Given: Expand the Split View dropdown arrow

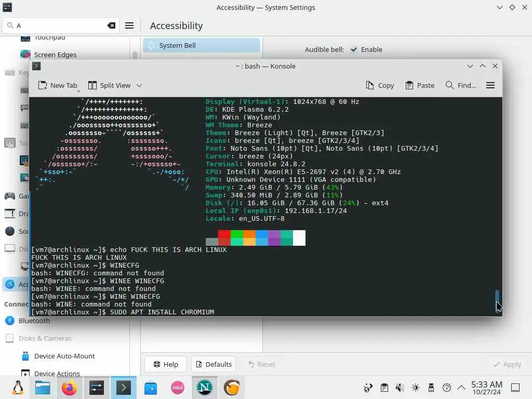Looking at the screenshot, I should pyautogui.click(x=139, y=86).
